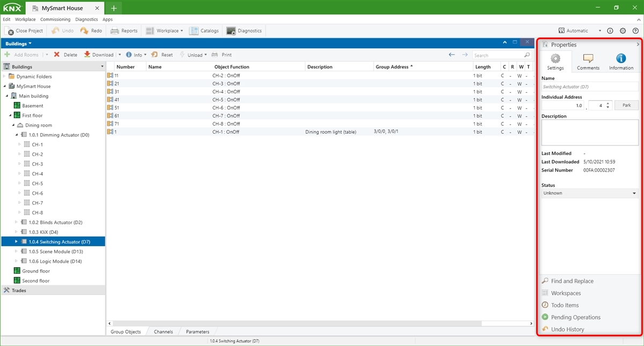Open the Commissioning menu

(x=55, y=19)
